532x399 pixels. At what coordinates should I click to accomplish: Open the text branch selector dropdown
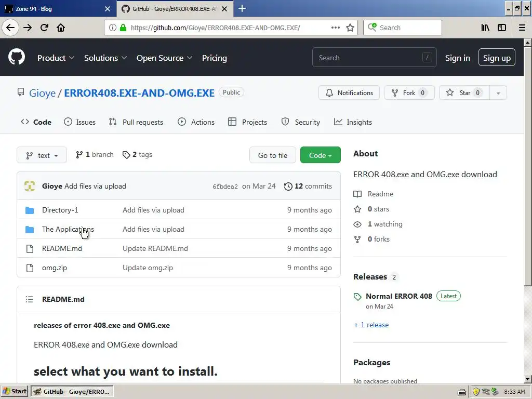click(x=42, y=155)
